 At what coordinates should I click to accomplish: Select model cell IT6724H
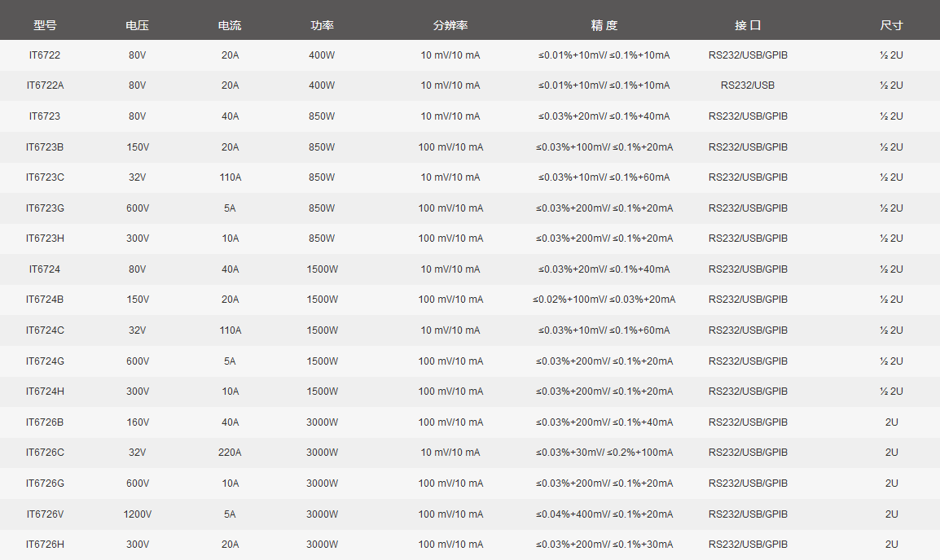pyautogui.click(x=45, y=391)
